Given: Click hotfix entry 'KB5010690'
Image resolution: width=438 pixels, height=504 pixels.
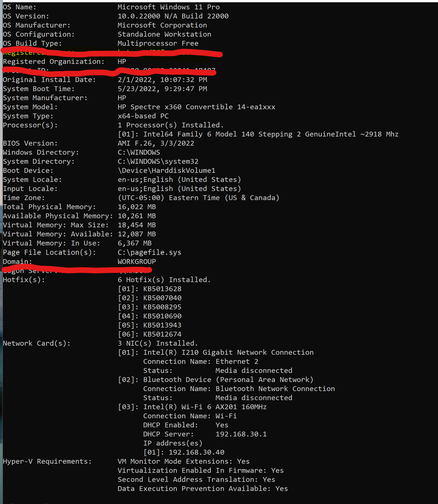Looking at the screenshot, I should (162, 316).
